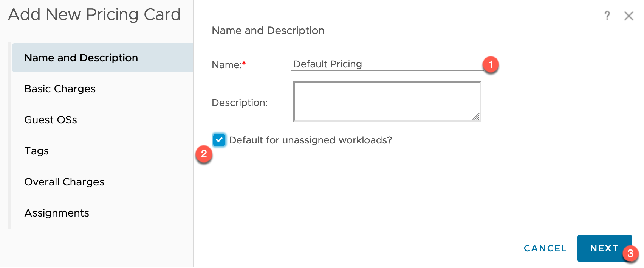Click the 'Default for unassigned workloads?' label

click(310, 140)
